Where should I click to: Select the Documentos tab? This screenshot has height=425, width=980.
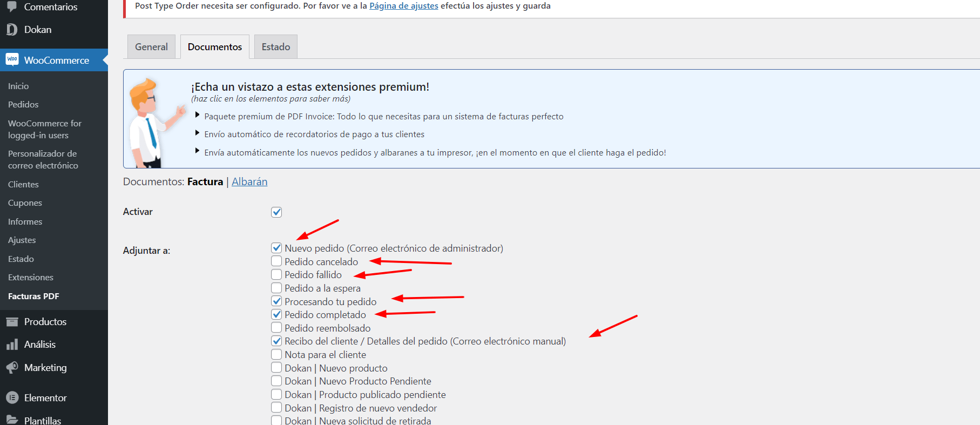point(215,47)
